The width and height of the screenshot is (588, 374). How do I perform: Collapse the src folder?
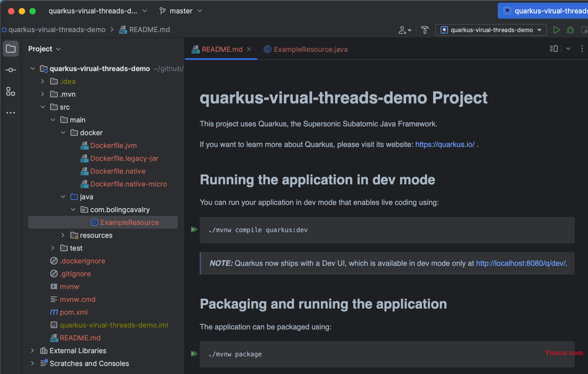tap(43, 107)
